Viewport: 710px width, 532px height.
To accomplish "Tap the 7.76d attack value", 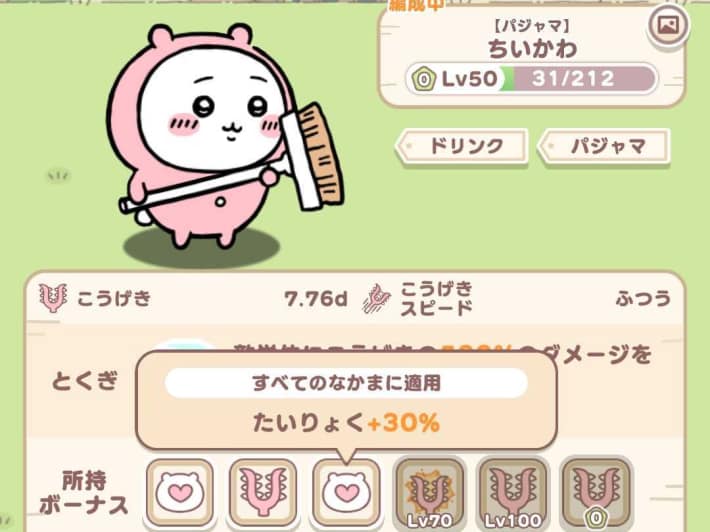I will (316, 298).
